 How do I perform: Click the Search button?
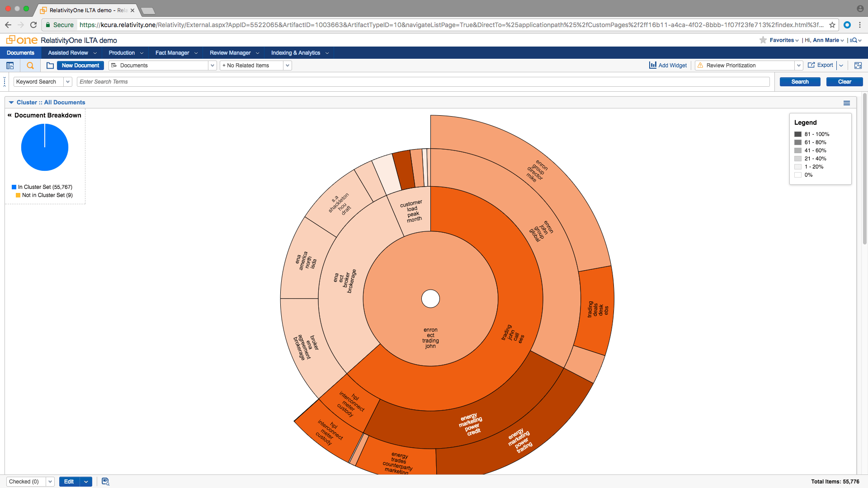tap(800, 82)
